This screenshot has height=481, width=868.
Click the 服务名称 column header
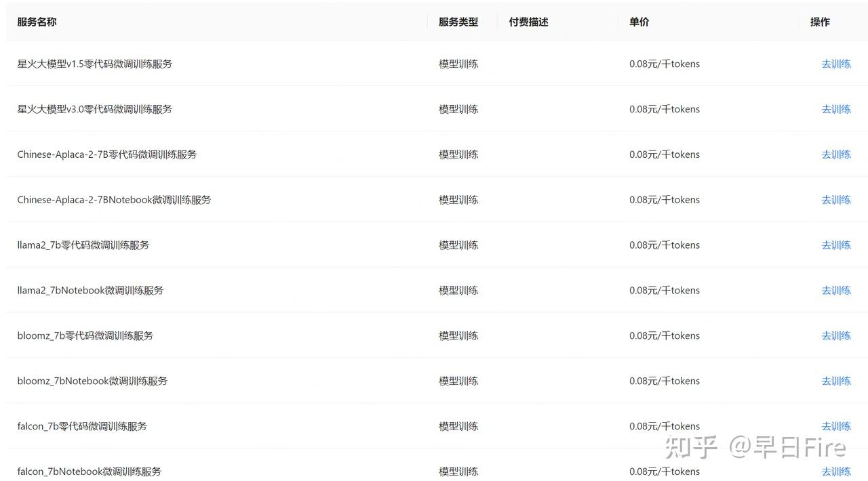(37, 22)
